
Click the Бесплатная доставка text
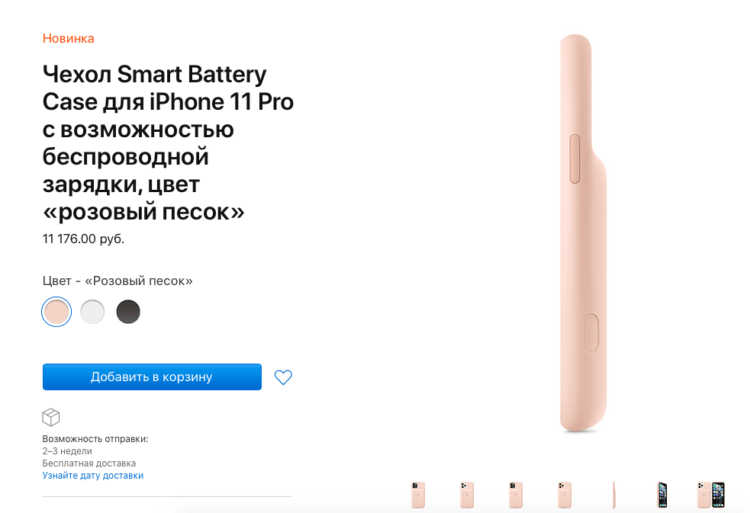click(x=89, y=463)
